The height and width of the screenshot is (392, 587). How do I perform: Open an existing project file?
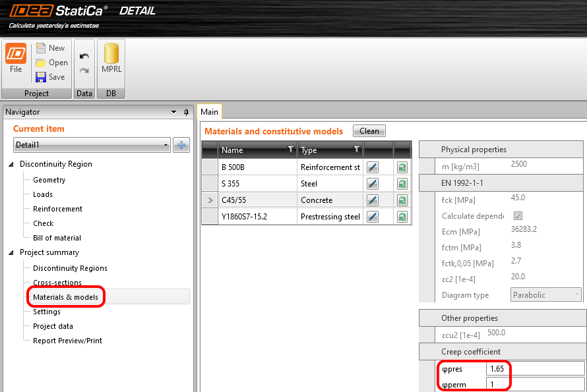(51, 63)
